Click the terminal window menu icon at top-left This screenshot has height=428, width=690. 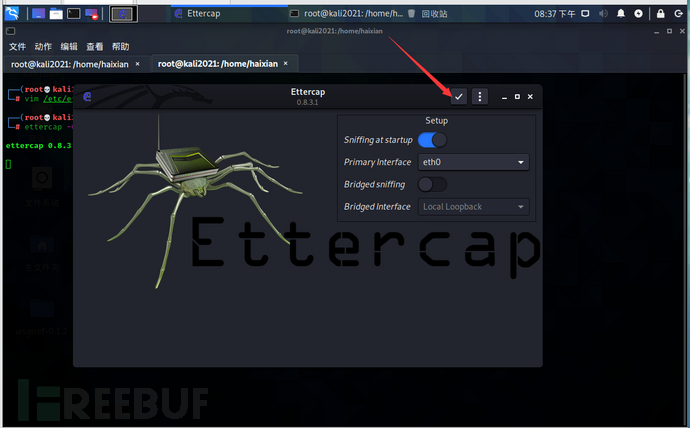click(x=11, y=31)
